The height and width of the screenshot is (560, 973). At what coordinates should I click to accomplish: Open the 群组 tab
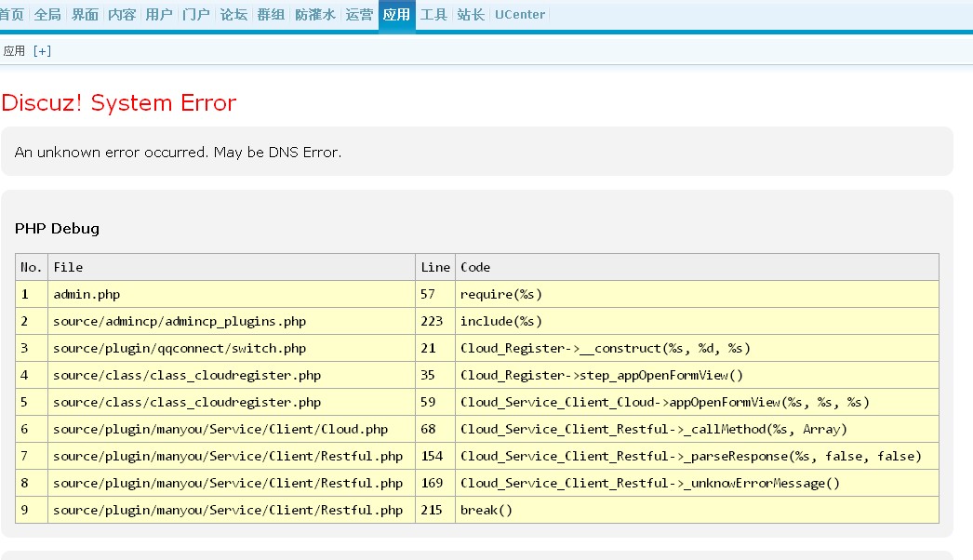pyautogui.click(x=271, y=15)
